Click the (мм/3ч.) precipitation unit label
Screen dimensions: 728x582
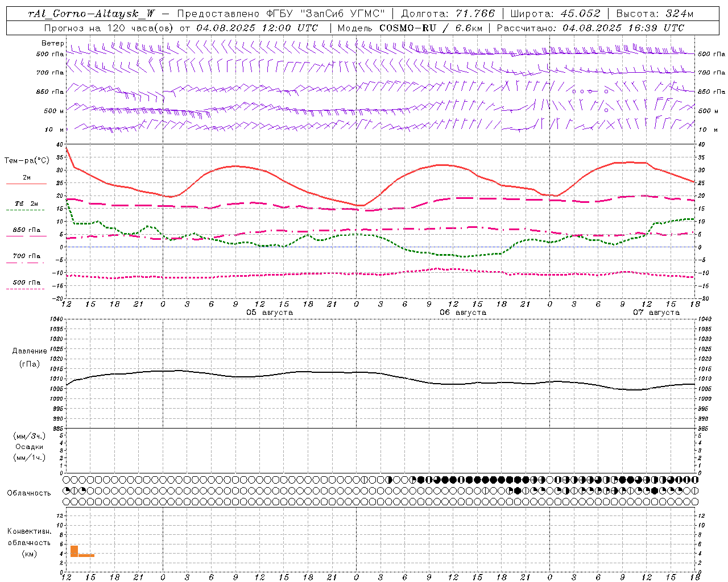[x=30, y=436]
